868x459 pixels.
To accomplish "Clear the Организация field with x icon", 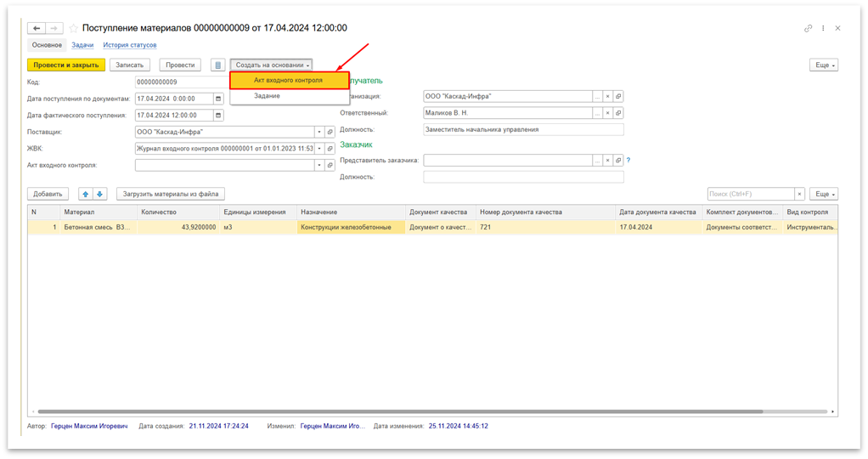I will (607, 96).
